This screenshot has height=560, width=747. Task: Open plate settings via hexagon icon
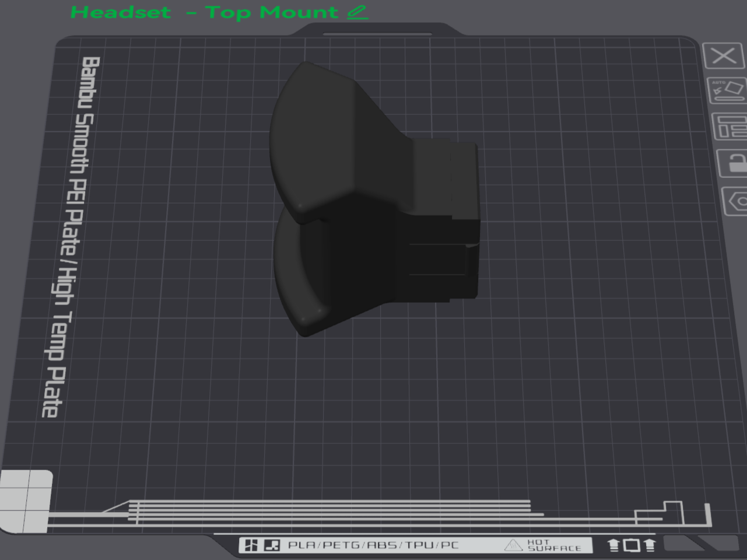point(735,201)
